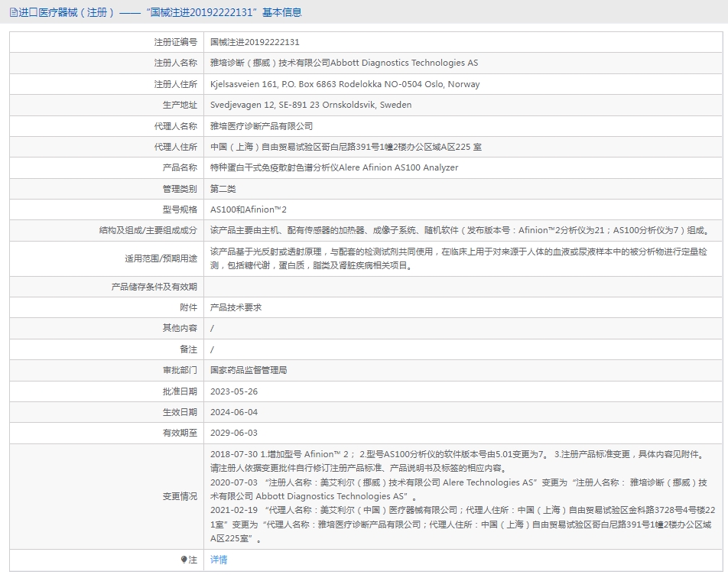
Task: Select approval date 2023-05-26
Action: point(234,392)
